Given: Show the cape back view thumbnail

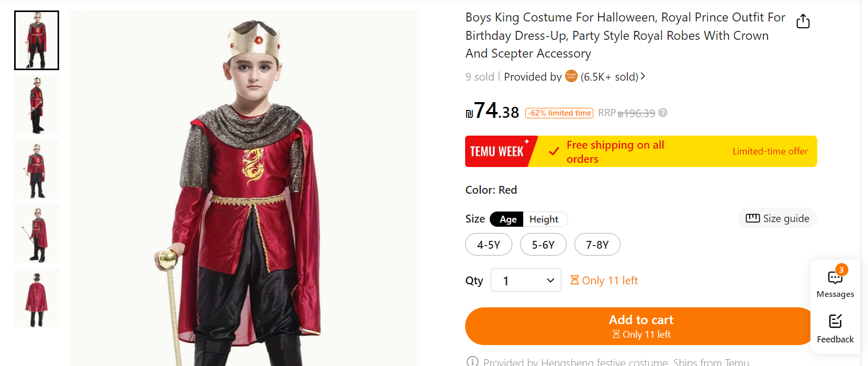Looking at the screenshot, I should click(x=37, y=298).
